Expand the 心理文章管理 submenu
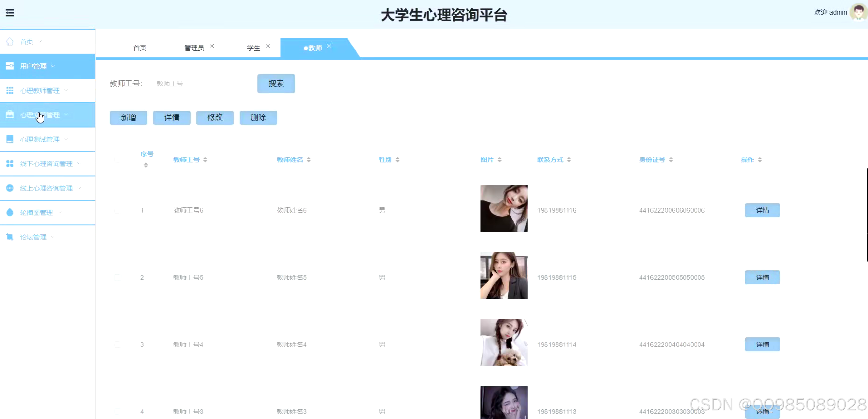Viewport: 868px width, 419px height. pos(66,114)
